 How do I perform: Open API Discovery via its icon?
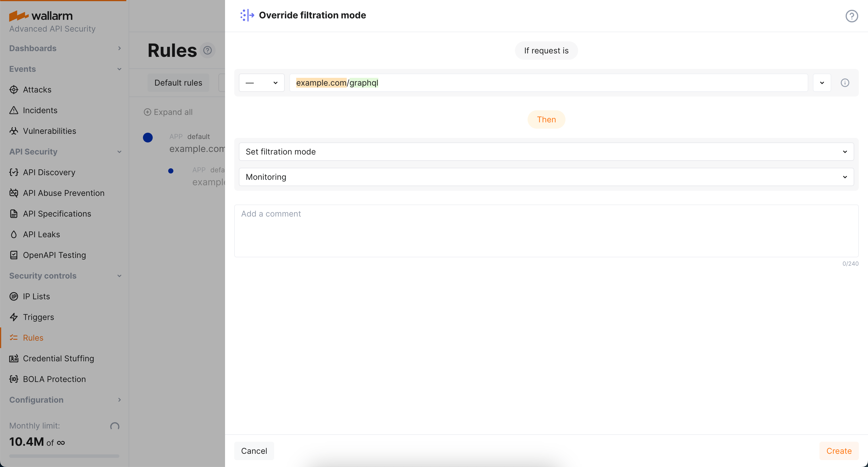(14, 172)
